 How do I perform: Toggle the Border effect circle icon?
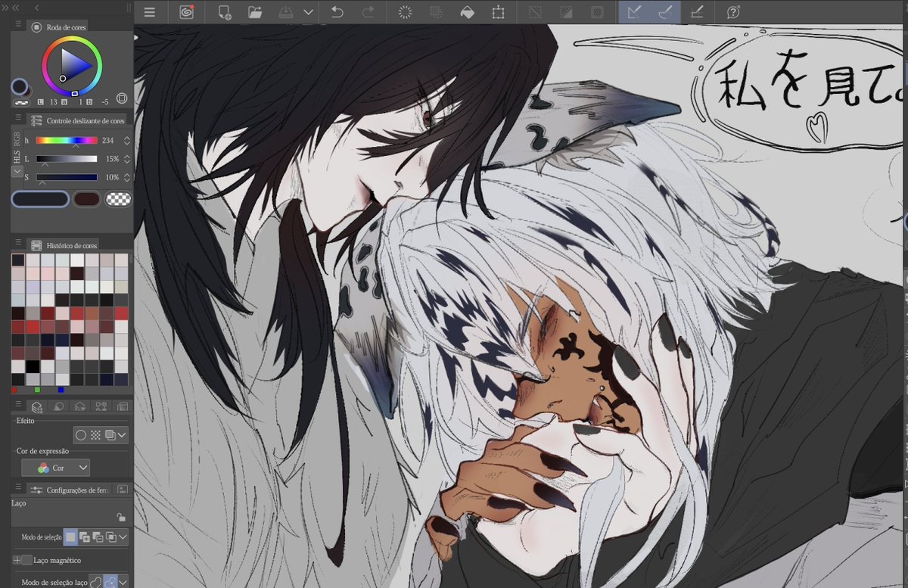coord(80,435)
